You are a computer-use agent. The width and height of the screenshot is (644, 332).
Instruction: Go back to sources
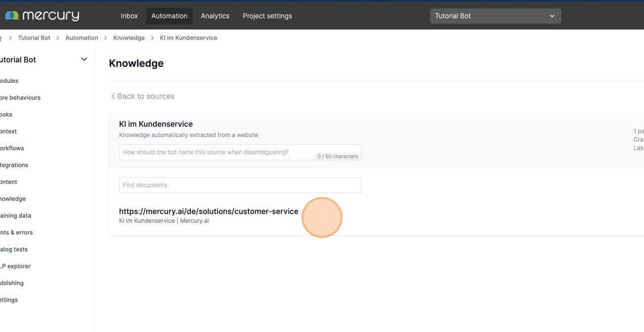tap(143, 96)
